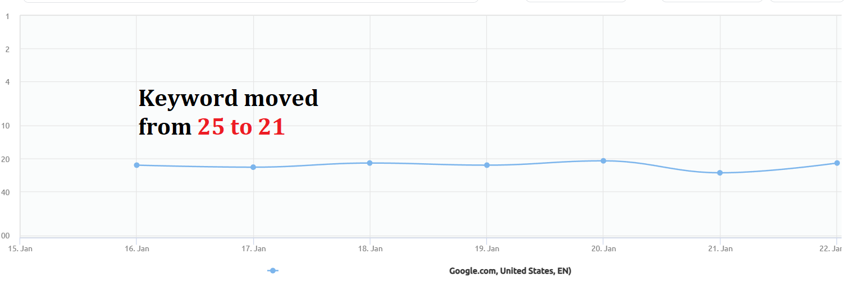The image size is (868, 295).
Task: Select the 20. Jan peak data point
Action: tap(603, 161)
